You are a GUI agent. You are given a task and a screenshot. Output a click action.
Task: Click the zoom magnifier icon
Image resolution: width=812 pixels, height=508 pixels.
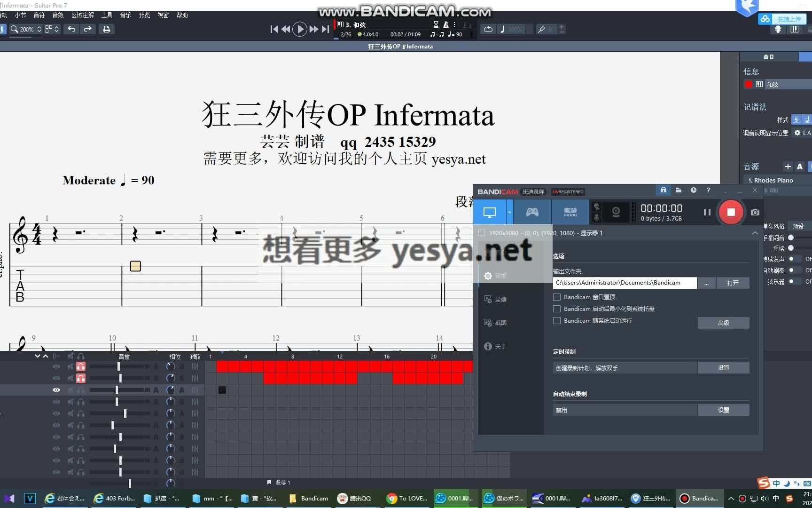click(x=14, y=29)
